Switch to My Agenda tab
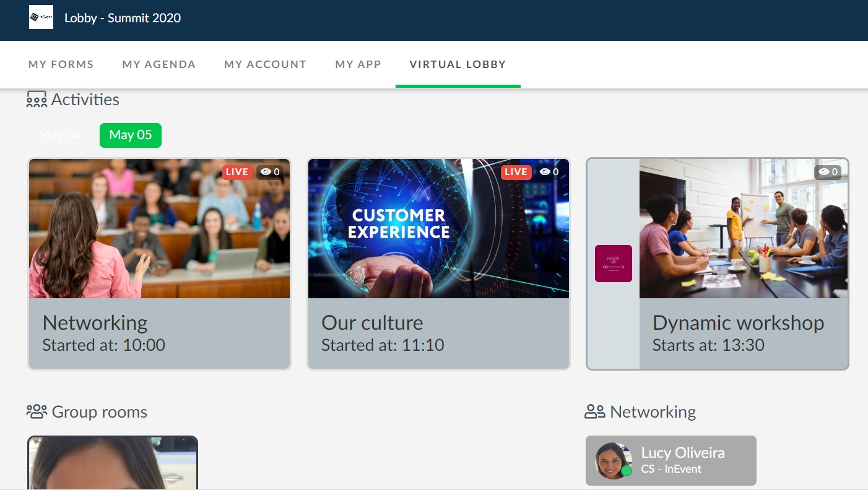 coord(159,64)
